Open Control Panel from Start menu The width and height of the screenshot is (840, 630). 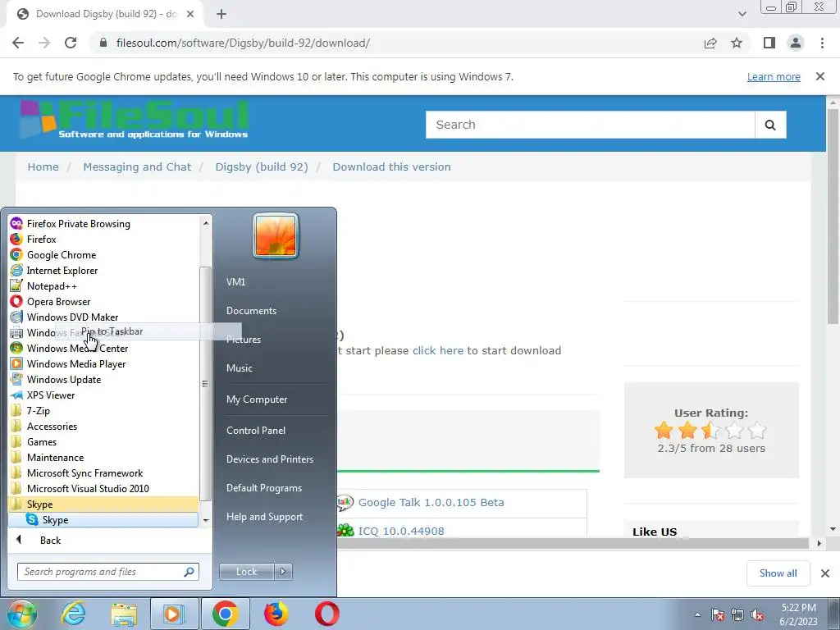pos(256,430)
